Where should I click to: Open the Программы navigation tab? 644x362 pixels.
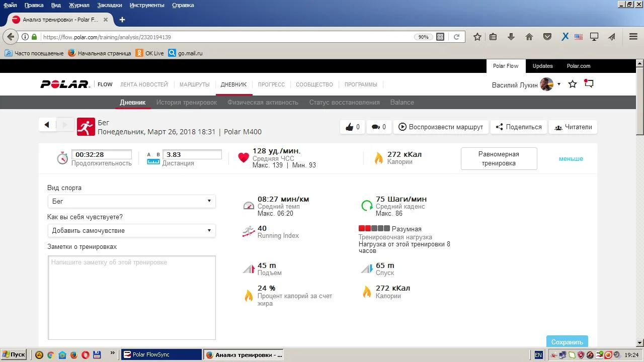361,84
